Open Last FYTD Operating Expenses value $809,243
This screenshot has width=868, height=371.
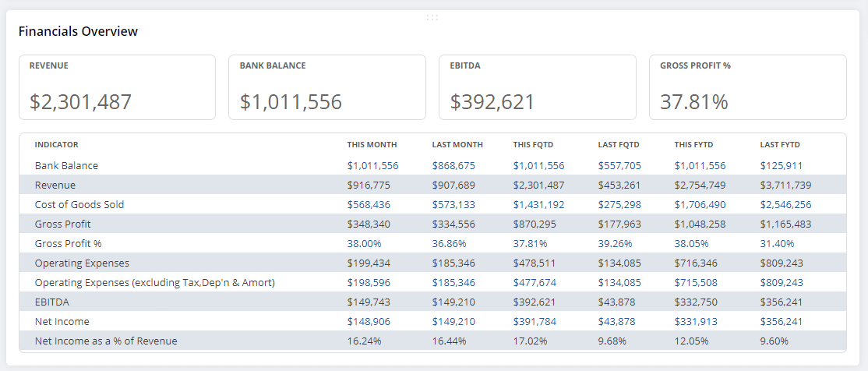(x=782, y=263)
